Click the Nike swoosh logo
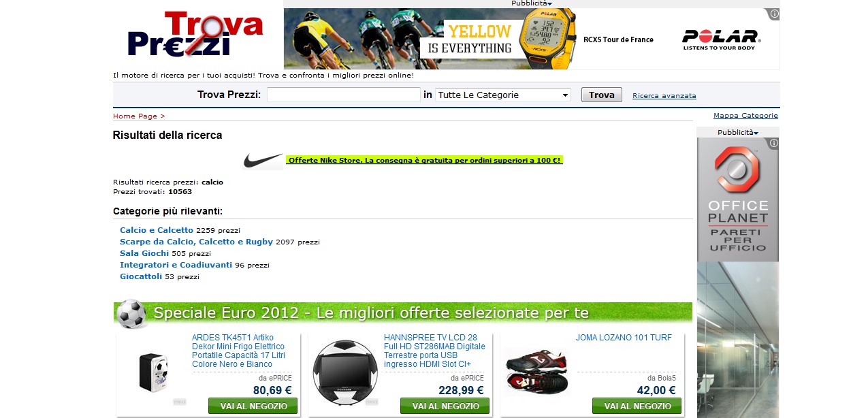The image size is (868, 418). point(263,161)
